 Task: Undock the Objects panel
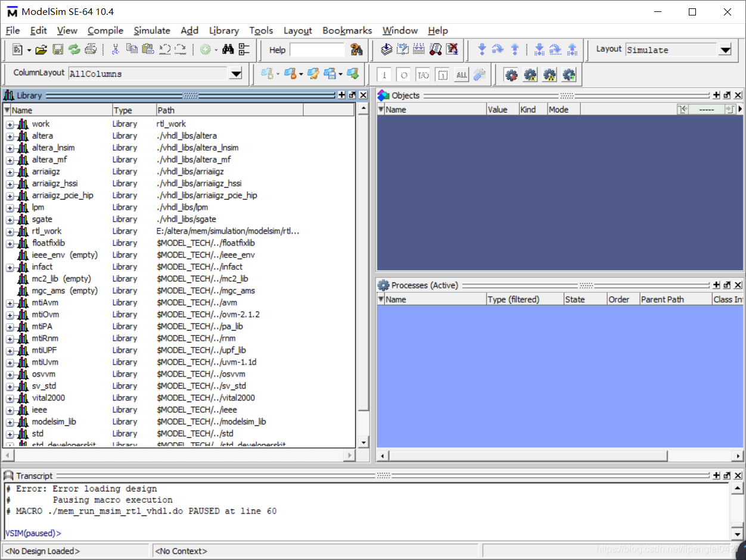point(727,95)
